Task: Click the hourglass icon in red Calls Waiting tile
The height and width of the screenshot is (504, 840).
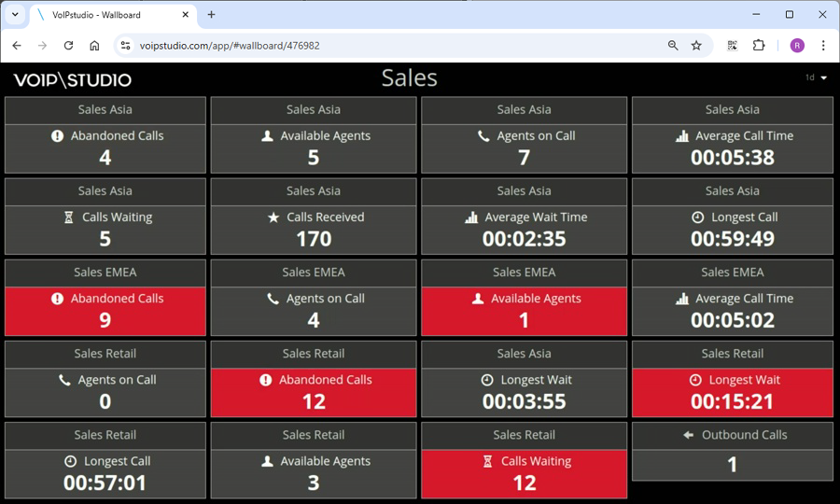Action: click(x=487, y=461)
